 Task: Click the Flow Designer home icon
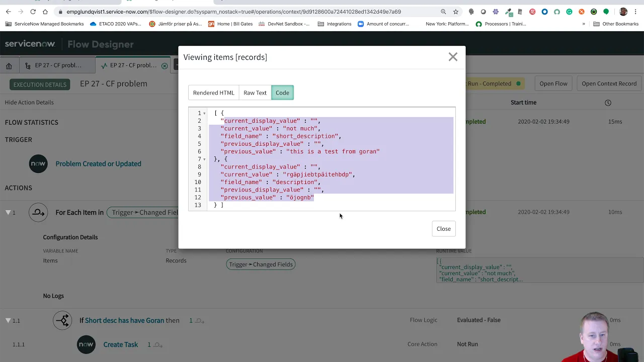click(x=9, y=65)
